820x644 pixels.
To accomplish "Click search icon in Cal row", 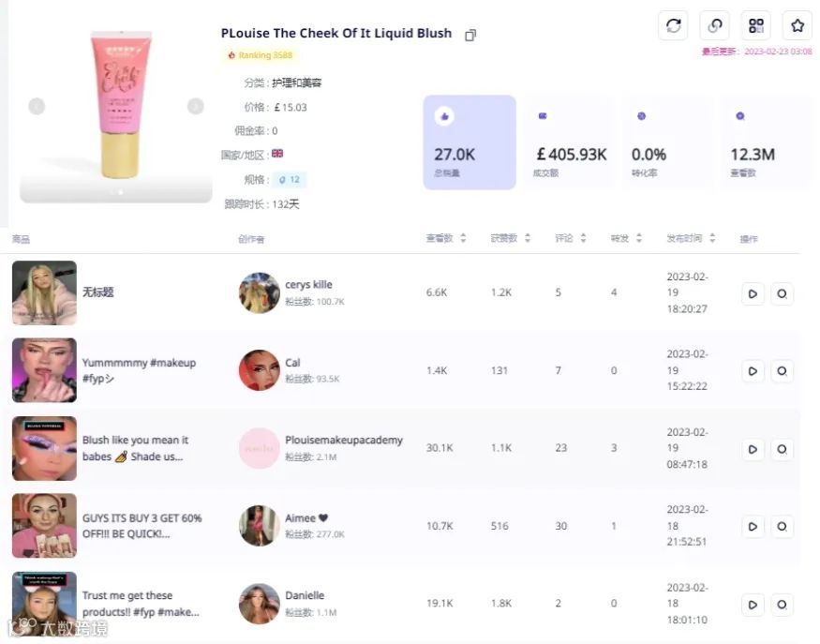I will click(782, 371).
